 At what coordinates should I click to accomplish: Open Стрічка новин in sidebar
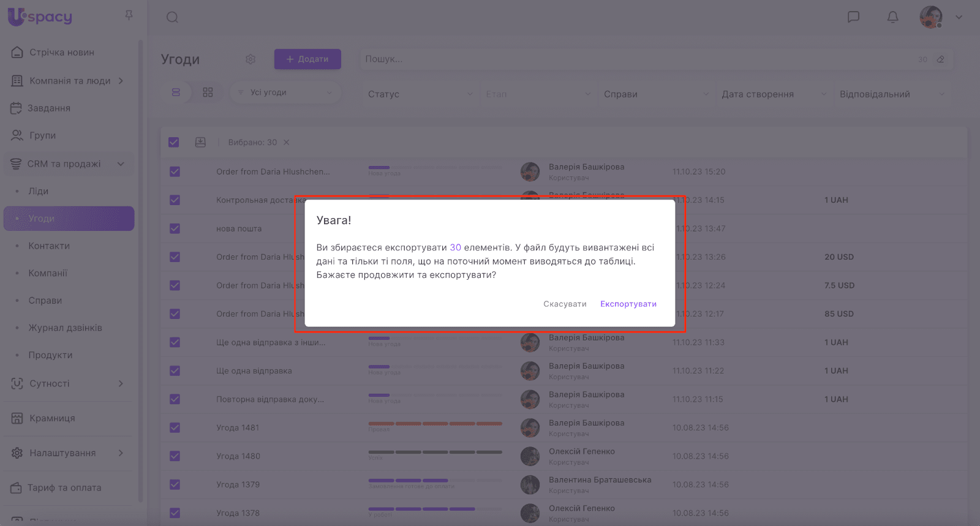click(x=62, y=53)
